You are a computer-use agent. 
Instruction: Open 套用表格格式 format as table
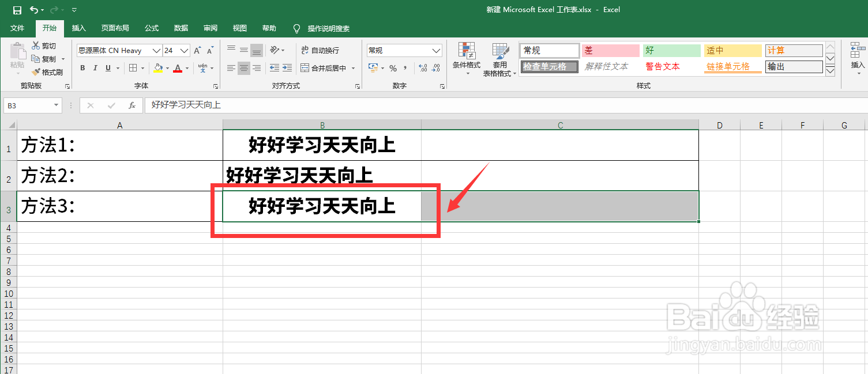[x=499, y=59]
